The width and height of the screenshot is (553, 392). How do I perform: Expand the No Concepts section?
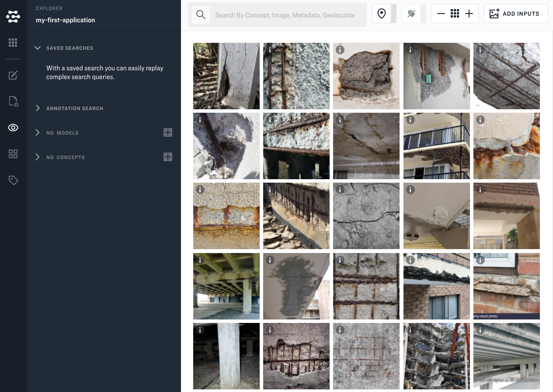[x=38, y=157]
